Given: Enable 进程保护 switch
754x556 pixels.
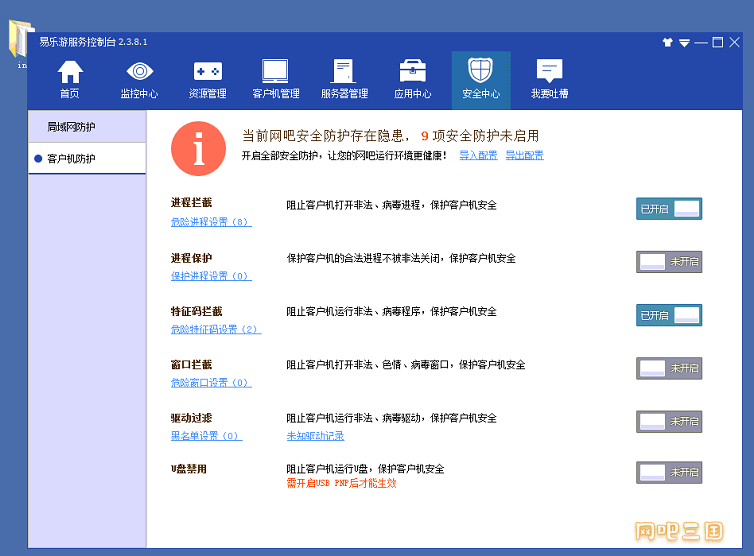Looking at the screenshot, I should click(669, 262).
